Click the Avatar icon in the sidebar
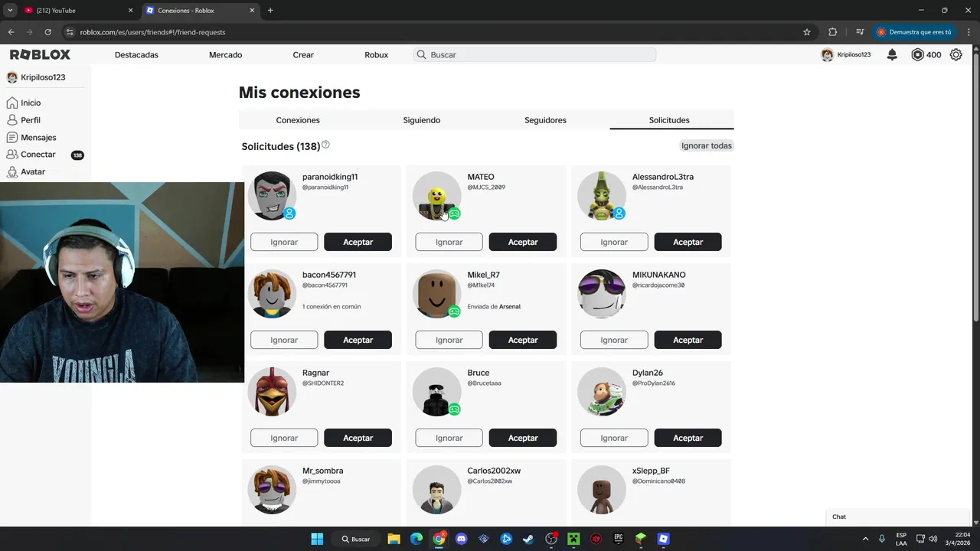This screenshot has height=551, width=980. (x=12, y=171)
